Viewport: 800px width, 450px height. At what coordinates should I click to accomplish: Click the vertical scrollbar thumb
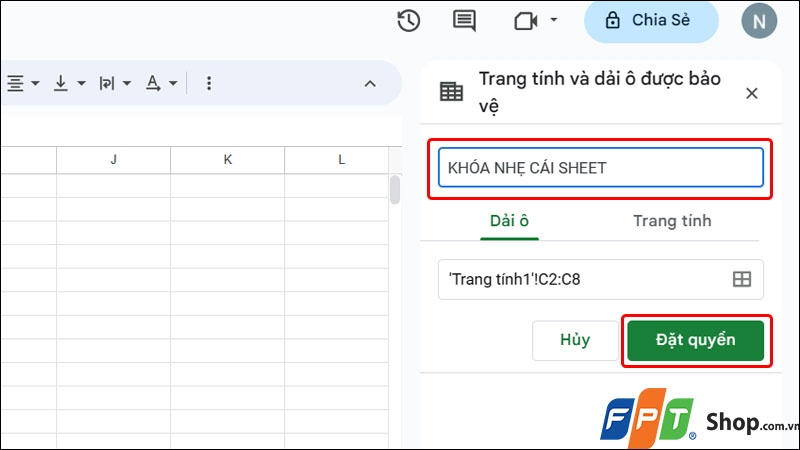pos(395,190)
